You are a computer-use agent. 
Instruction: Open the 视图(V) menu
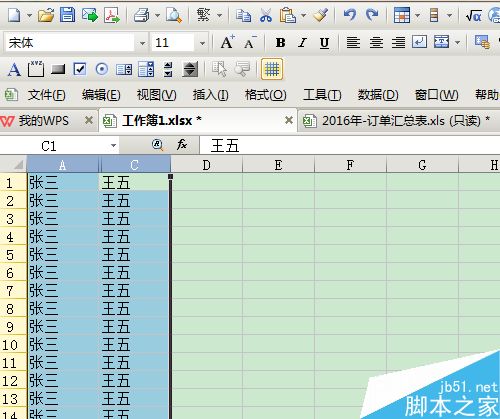point(156,95)
